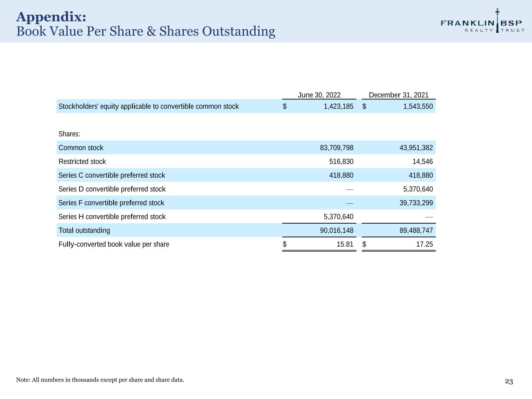This screenshot has width=532, height=399.
Task: Select the 83,709,798 common stock value
Action: [336, 148]
